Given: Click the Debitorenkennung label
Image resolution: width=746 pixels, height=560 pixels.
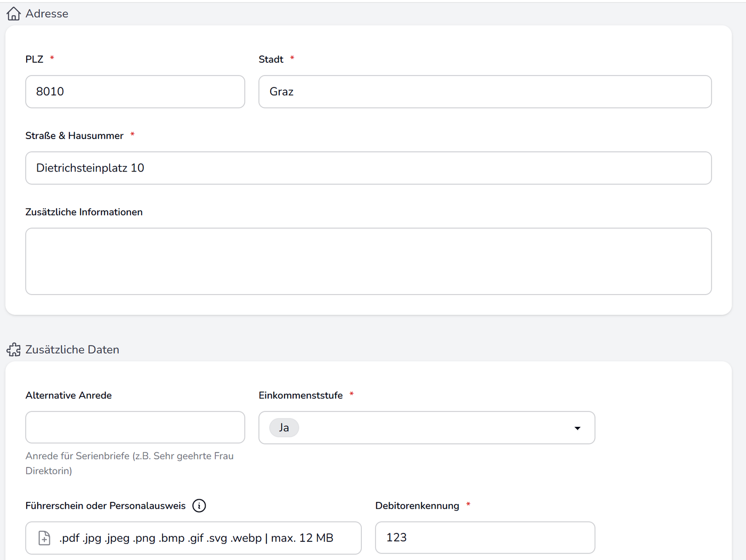Looking at the screenshot, I should click(x=417, y=506).
